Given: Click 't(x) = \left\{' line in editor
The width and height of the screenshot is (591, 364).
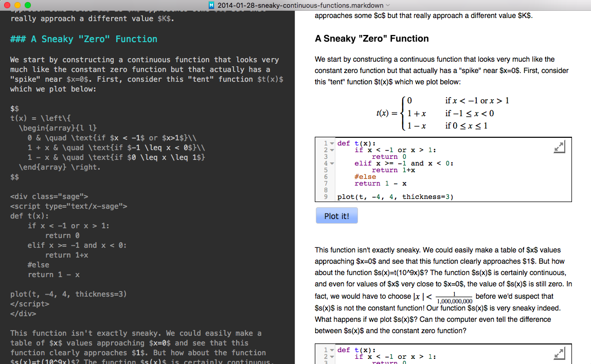Looking at the screenshot, I should coord(40,118).
